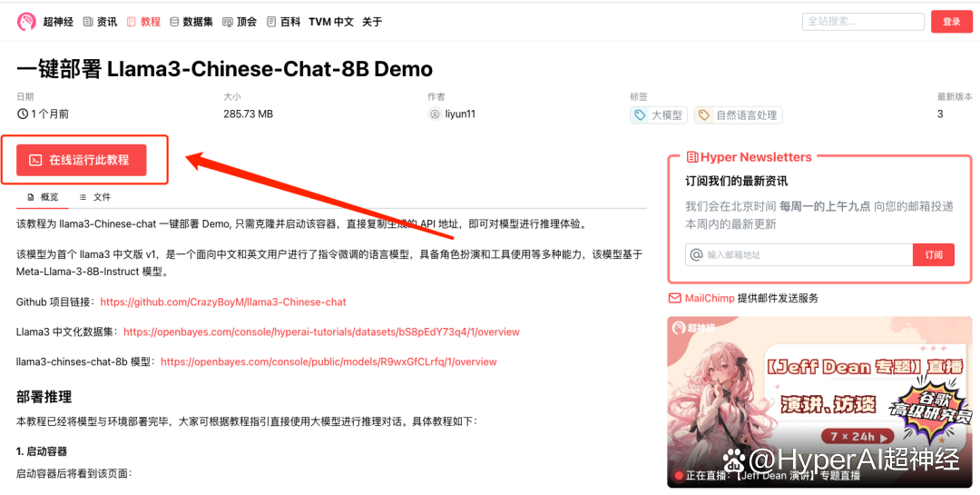Open the 资讯 navigation item

coord(100,22)
